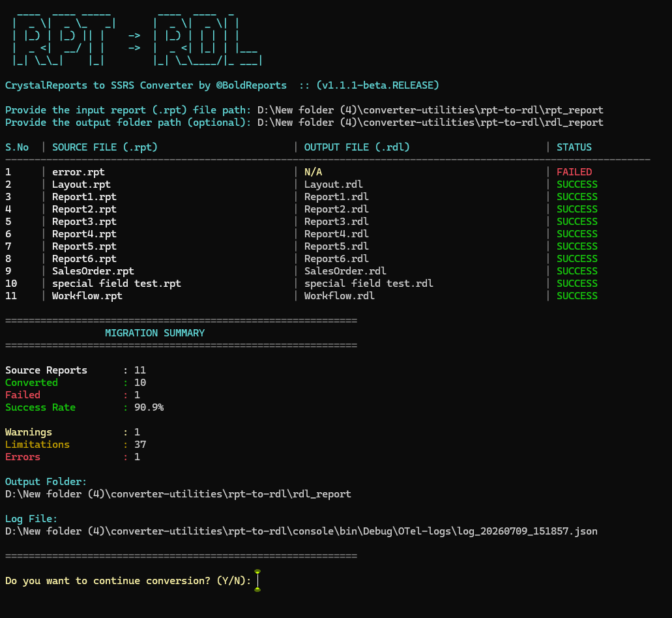Select the error.rpt source file entry
Viewport: 672px width, 618px height.
coord(78,172)
